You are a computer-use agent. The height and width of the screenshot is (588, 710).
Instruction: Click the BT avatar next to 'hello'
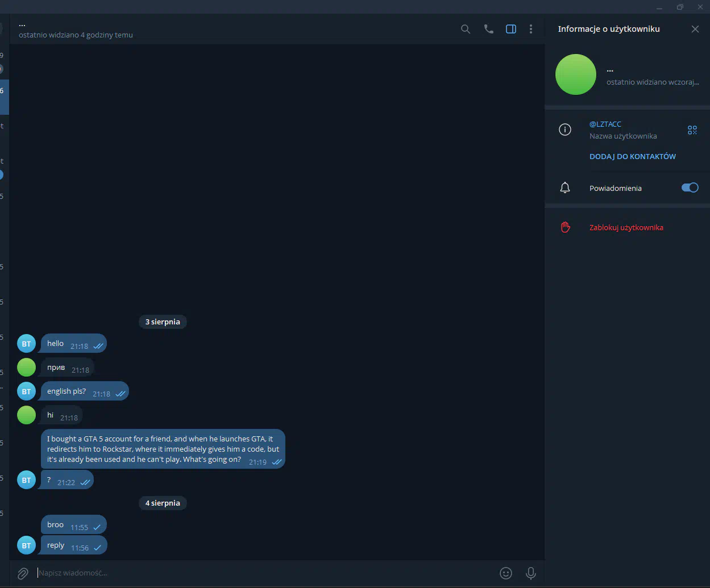pos(27,344)
